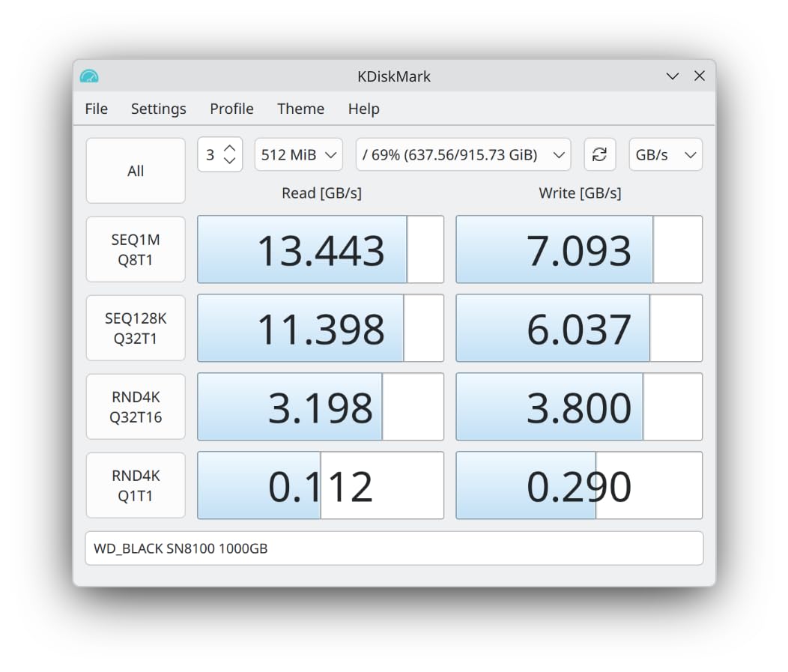Screen dimensions: 788x672
Task: Open the Theme menu
Action: tap(300, 109)
